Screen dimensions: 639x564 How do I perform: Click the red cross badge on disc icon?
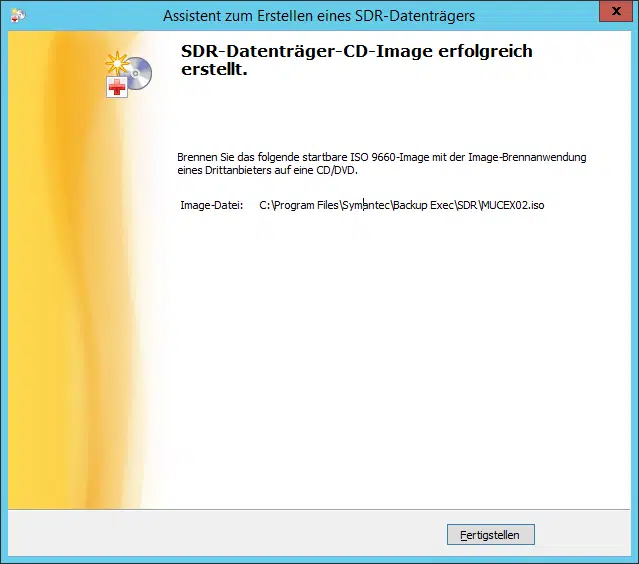(x=115, y=89)
